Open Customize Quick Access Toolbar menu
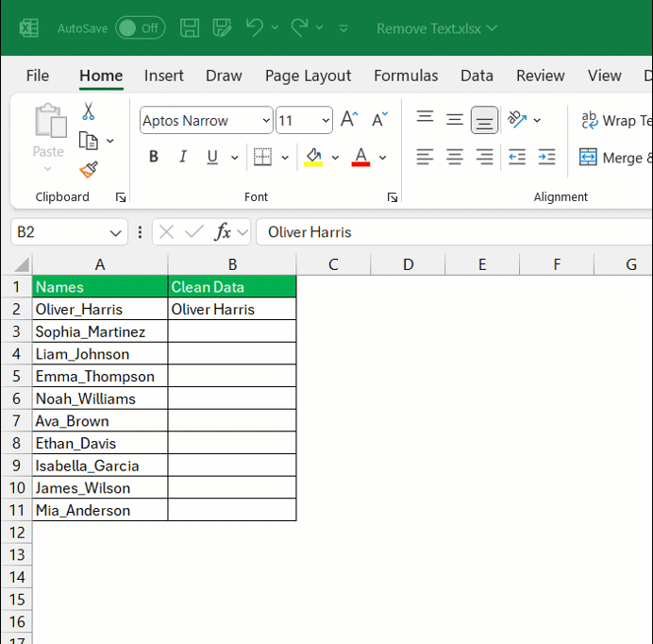Viewport: 653px width, 644px height. [343, 28]
